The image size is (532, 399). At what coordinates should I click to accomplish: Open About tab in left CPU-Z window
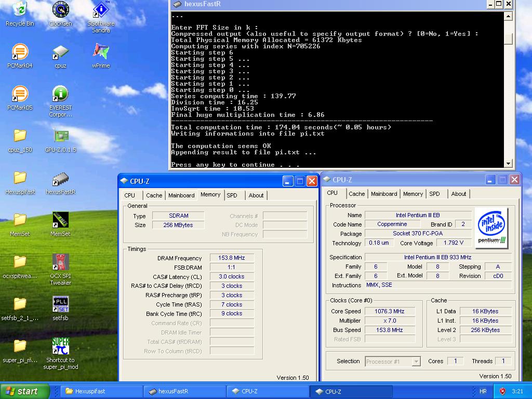(256, 195)
